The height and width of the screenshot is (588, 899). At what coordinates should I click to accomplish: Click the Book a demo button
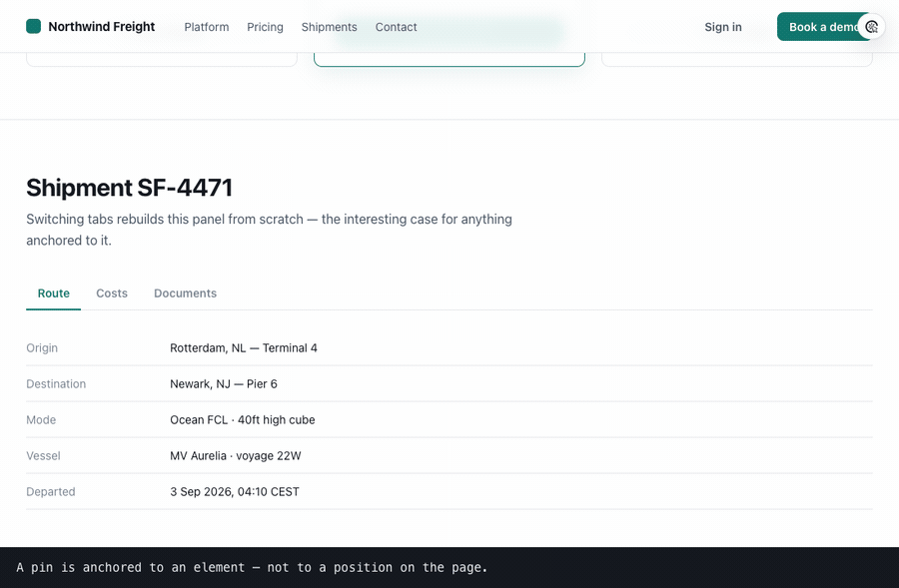(824, 27)
